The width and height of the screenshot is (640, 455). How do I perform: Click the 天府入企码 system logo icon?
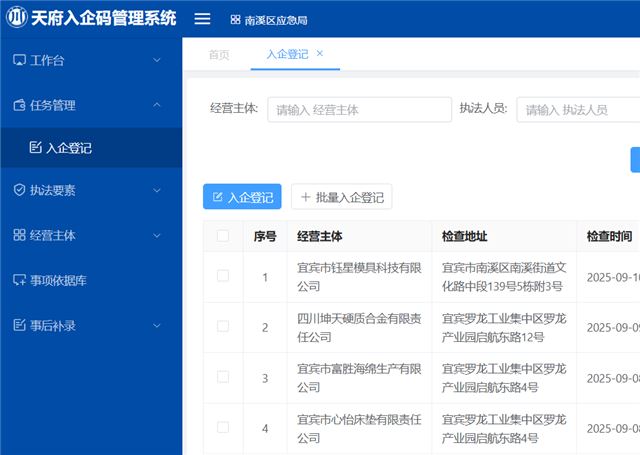tap(17, 19)
